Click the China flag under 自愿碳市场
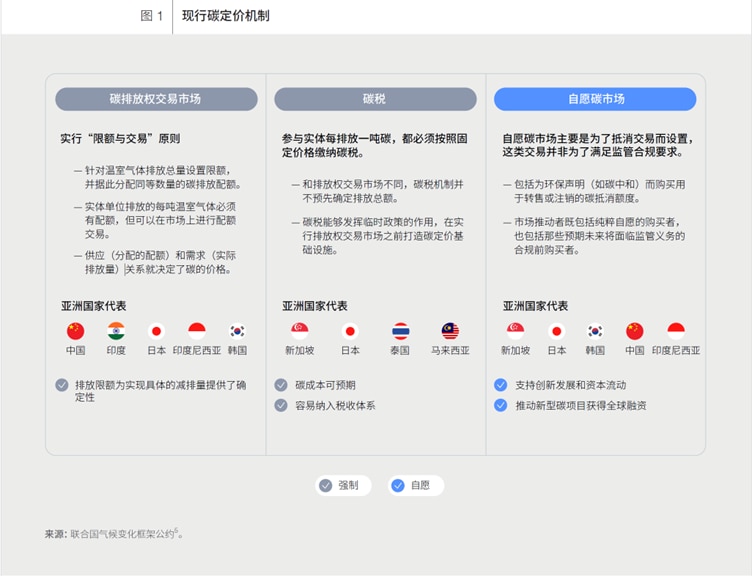Viewport: 752px width, 576px height. pyautogui.click(x=634, y=331)
